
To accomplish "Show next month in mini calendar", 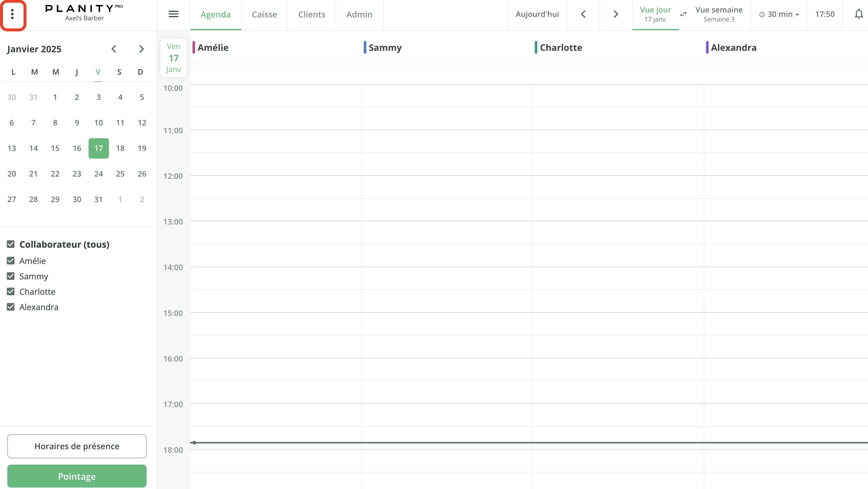I will pos(142,49).
